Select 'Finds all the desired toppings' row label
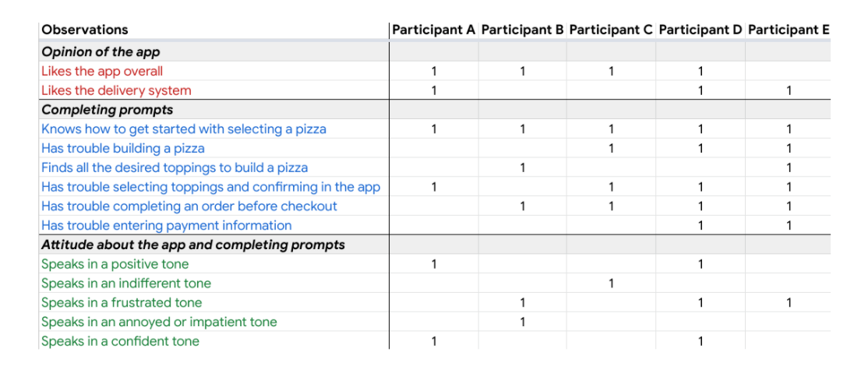 [x=175, y=167]
